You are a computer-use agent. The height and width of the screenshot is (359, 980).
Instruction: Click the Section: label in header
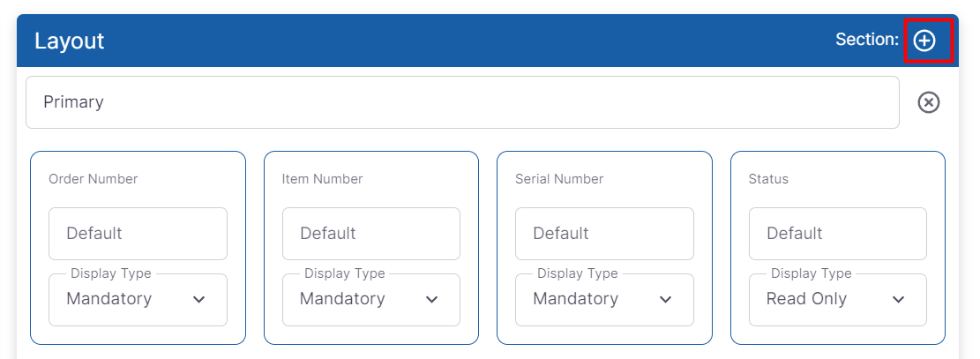click(866, 40)
